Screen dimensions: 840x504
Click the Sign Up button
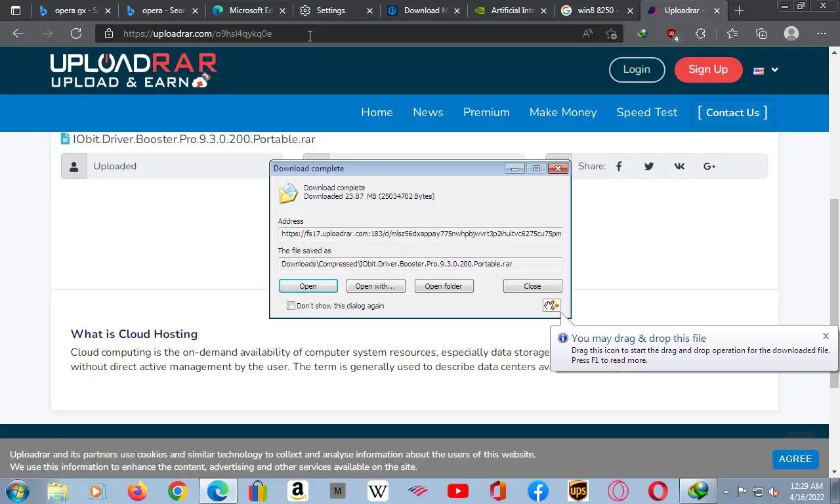[708, 70]
